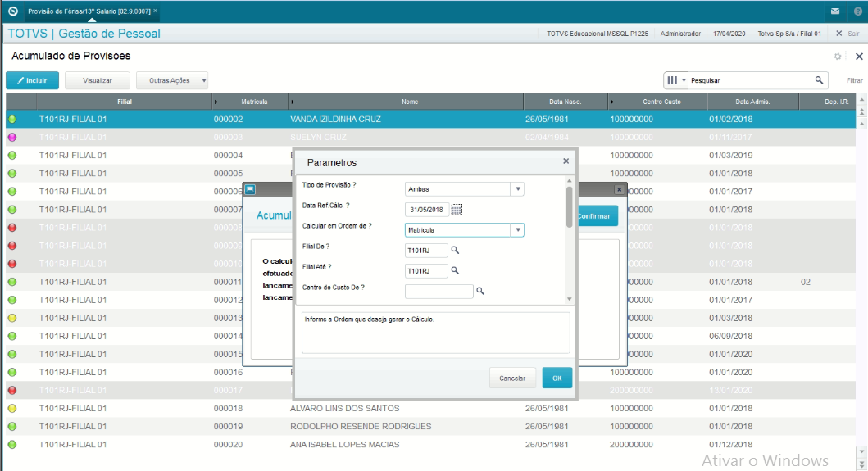Click the Data Ref.Cálc. date field
Screen dimensions: 868x471
[426, 209]
